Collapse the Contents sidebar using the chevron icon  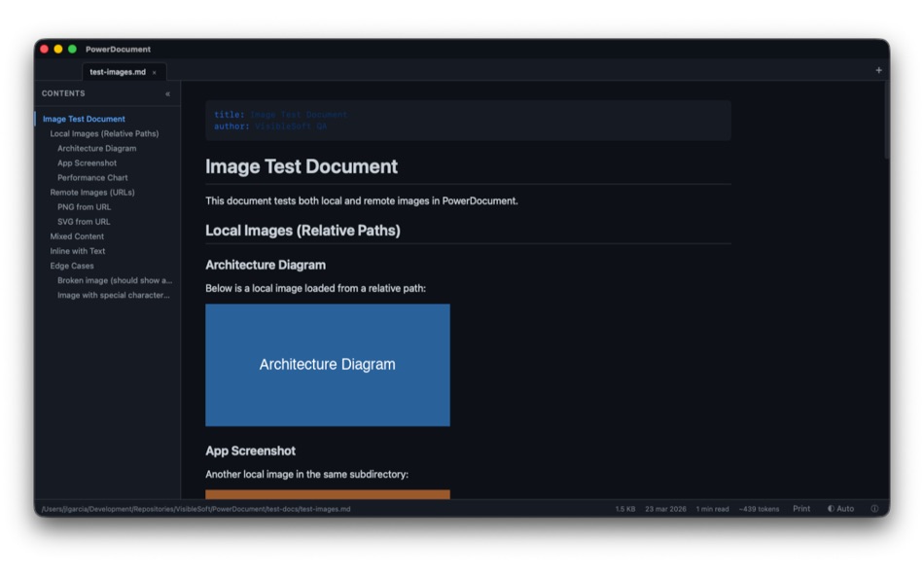(x=167, y=93)
